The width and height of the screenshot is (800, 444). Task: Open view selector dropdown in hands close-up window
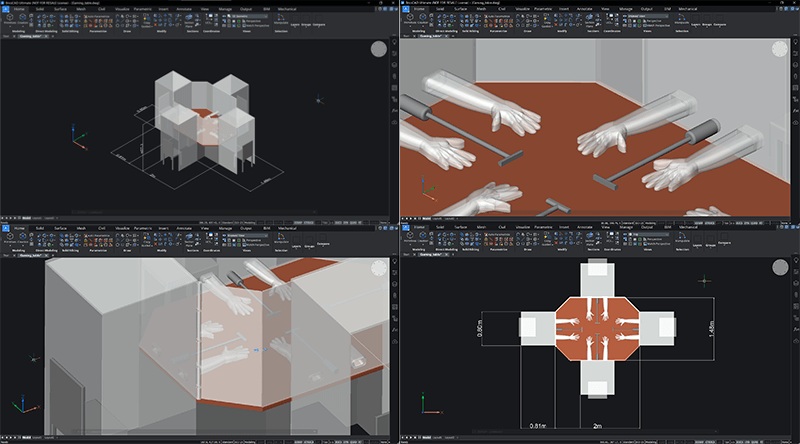(x=648, y=16)
